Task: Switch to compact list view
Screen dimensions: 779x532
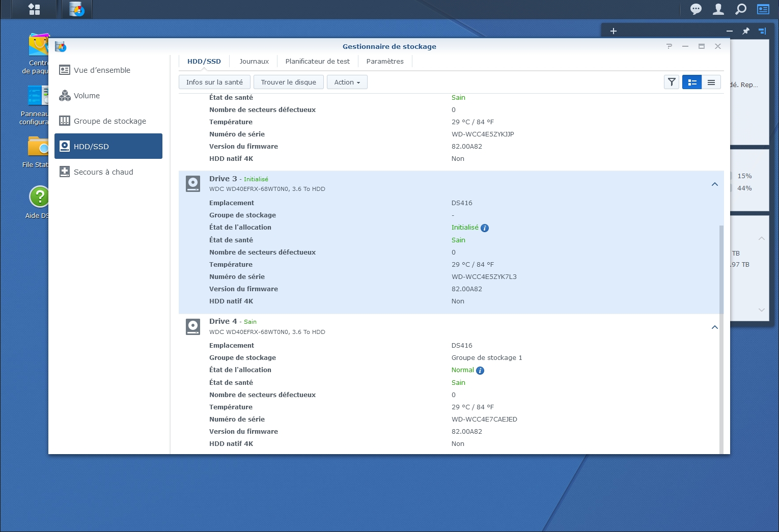Action: pos(711,82)
